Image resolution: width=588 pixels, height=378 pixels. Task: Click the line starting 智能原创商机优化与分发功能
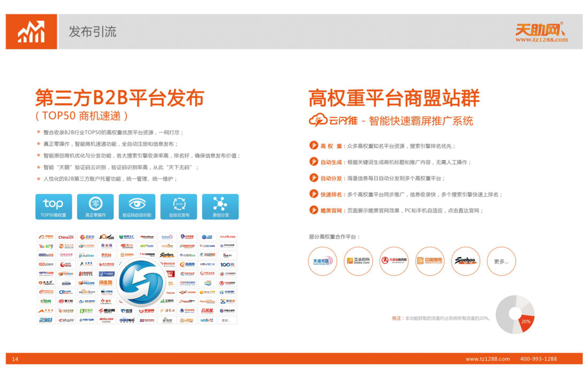(x=142, y=156)
